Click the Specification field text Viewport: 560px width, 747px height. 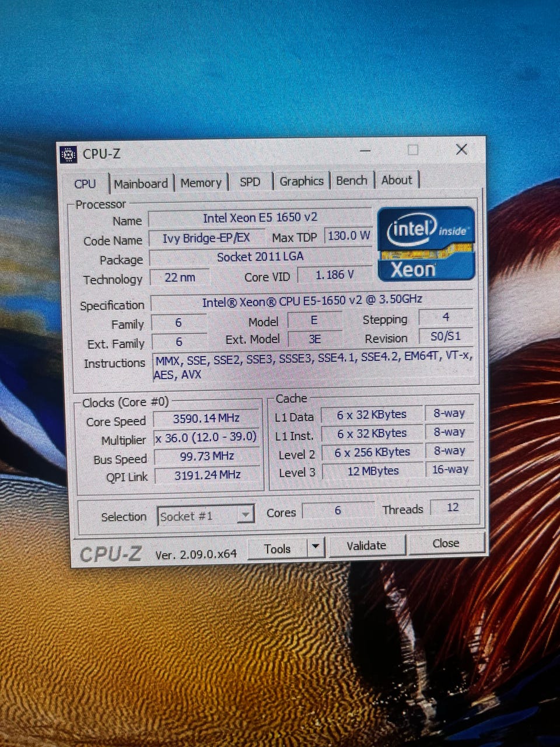[312, 302]
